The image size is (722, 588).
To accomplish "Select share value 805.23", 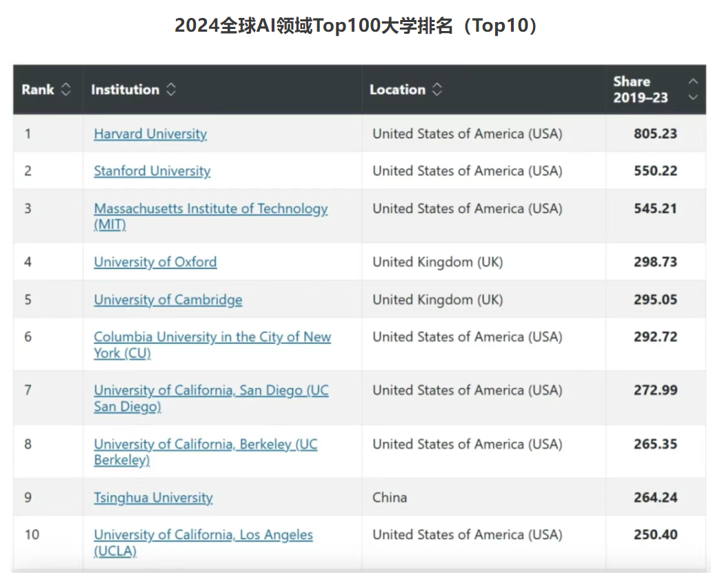I will pos(655,134).
